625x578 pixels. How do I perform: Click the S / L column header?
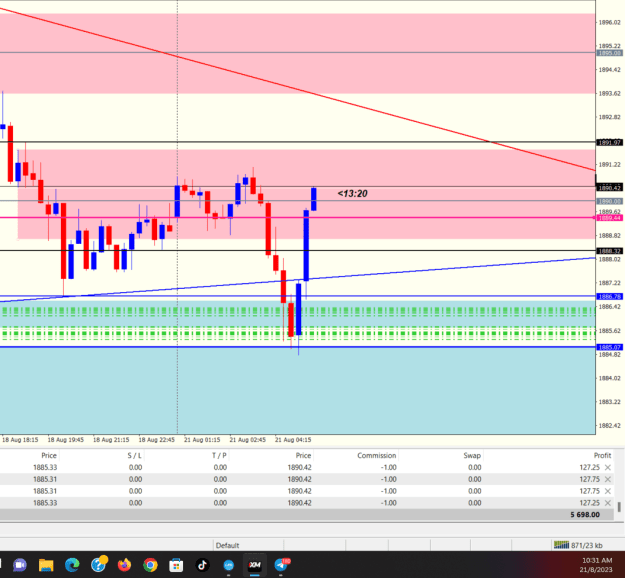pos(134,455)
